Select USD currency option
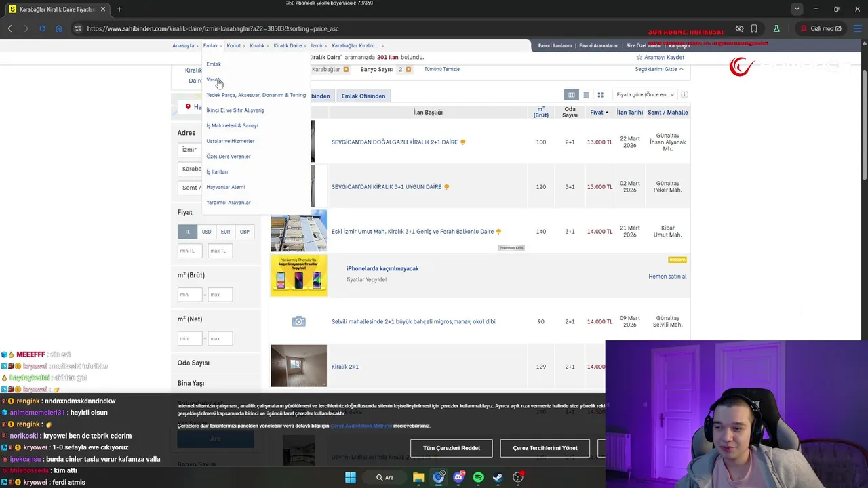The image size is (868, 488). click(x=206, y=232)
